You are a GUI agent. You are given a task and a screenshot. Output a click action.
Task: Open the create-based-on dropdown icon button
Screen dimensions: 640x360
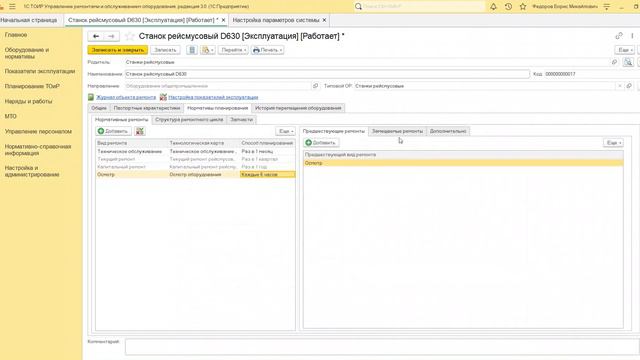[208, 50]
